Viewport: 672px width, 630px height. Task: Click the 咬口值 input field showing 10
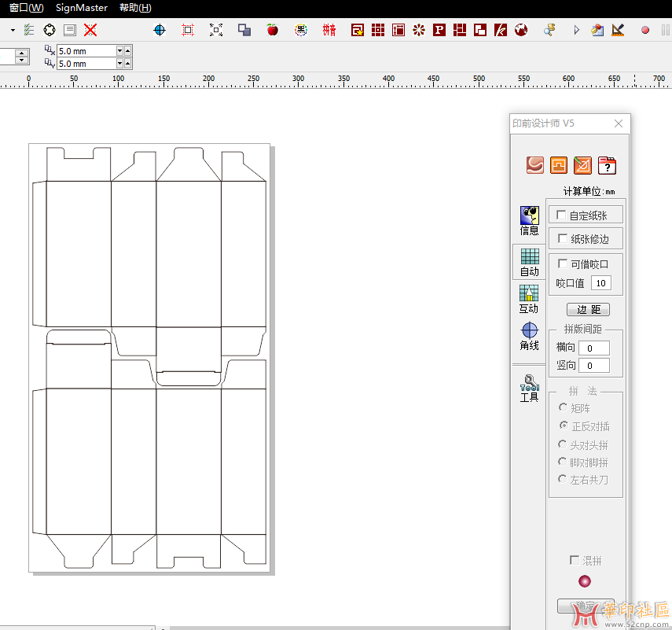(601, 283)
